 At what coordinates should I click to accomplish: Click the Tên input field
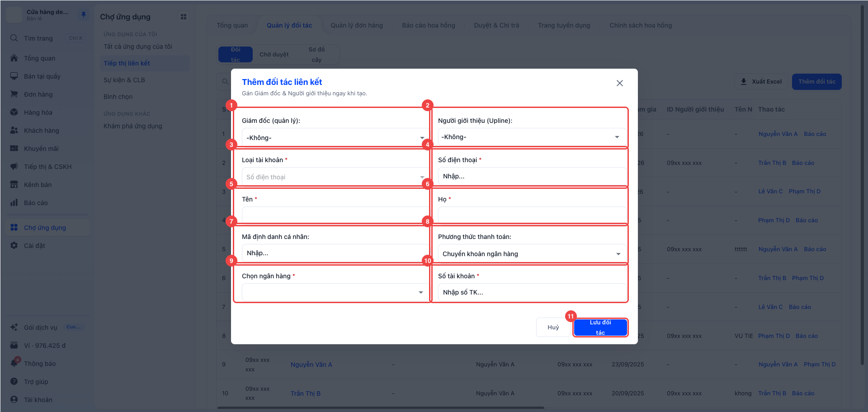[x=335, y=215]
